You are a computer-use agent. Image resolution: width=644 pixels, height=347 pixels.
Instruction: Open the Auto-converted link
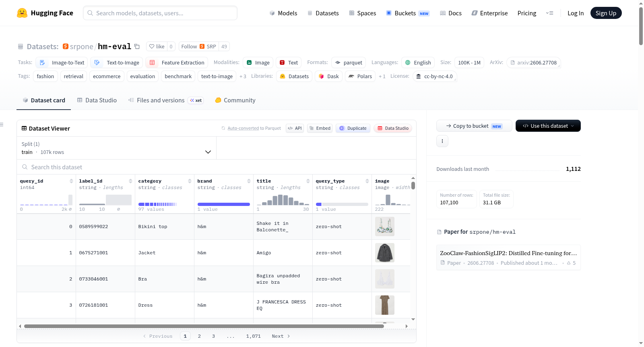click(243, 128)
